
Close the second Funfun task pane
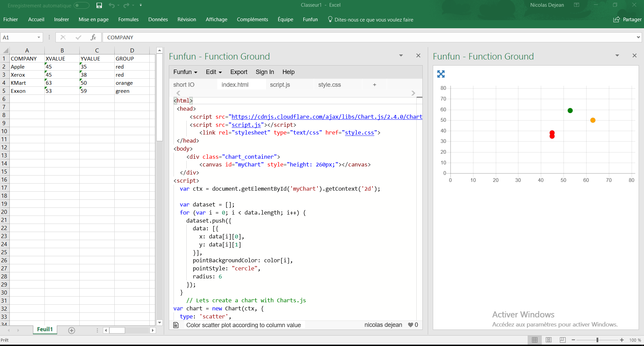pyautogui.click(x=635, y=55)
